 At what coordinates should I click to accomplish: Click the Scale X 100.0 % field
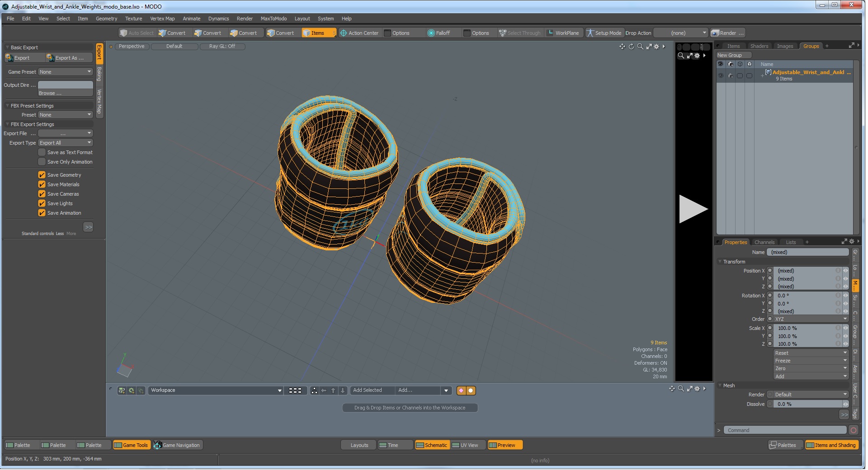coord(807,328)
